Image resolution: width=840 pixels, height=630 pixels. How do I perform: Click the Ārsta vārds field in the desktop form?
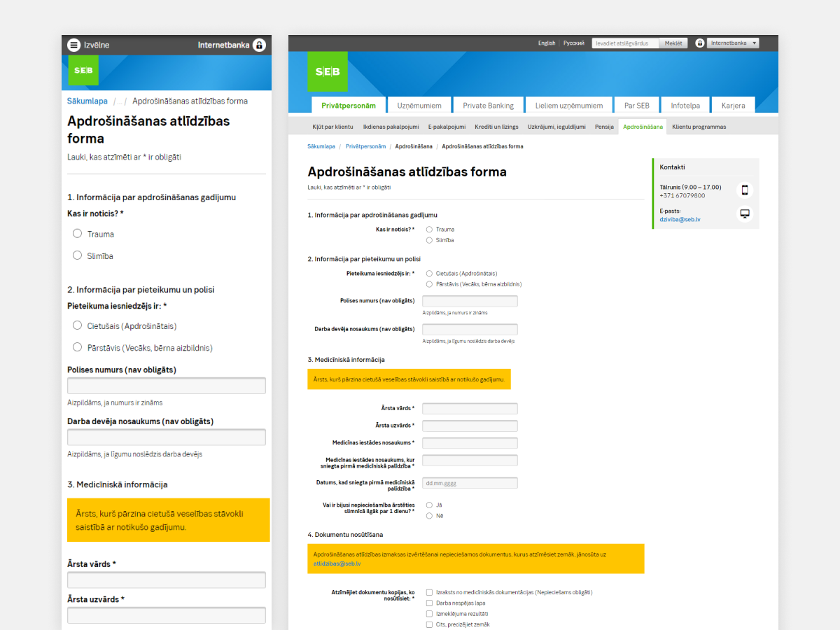point(470,409)
